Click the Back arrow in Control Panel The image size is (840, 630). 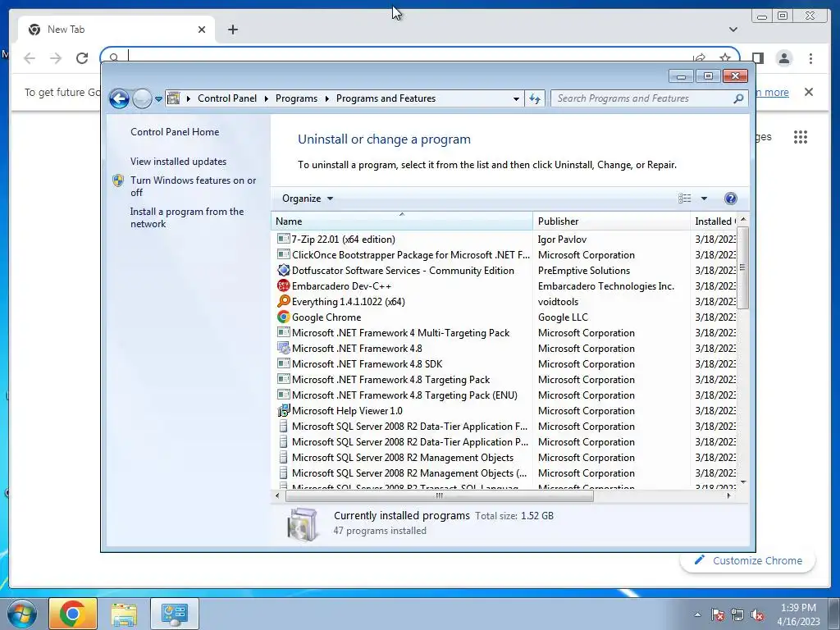click(119, 99)
